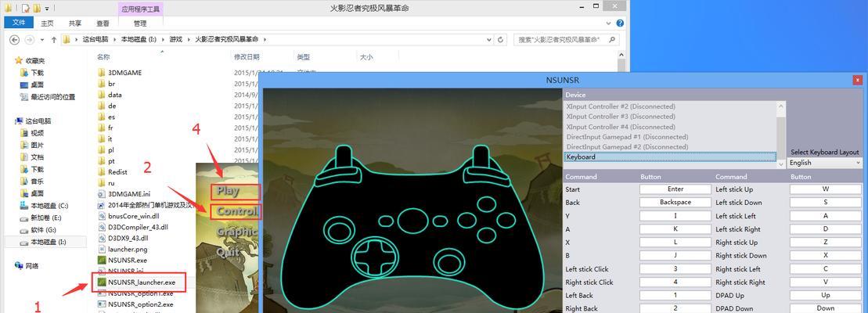
Task: Expand the breadcrumb arrow after 火影忍者究极风暴革命
Action: [x=265, y=40]
